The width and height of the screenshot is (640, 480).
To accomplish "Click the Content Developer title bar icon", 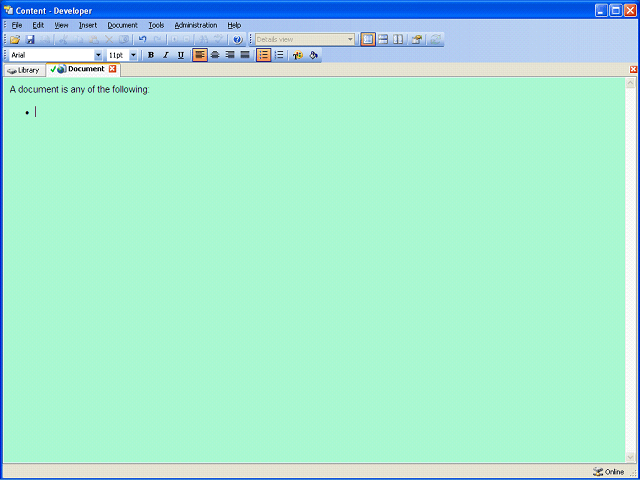I will 9,10.
